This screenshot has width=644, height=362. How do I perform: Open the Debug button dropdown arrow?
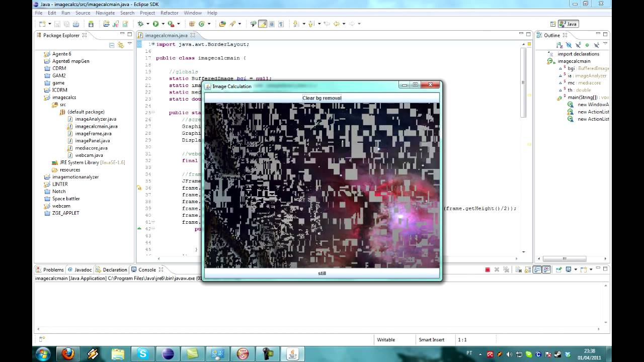148,24
